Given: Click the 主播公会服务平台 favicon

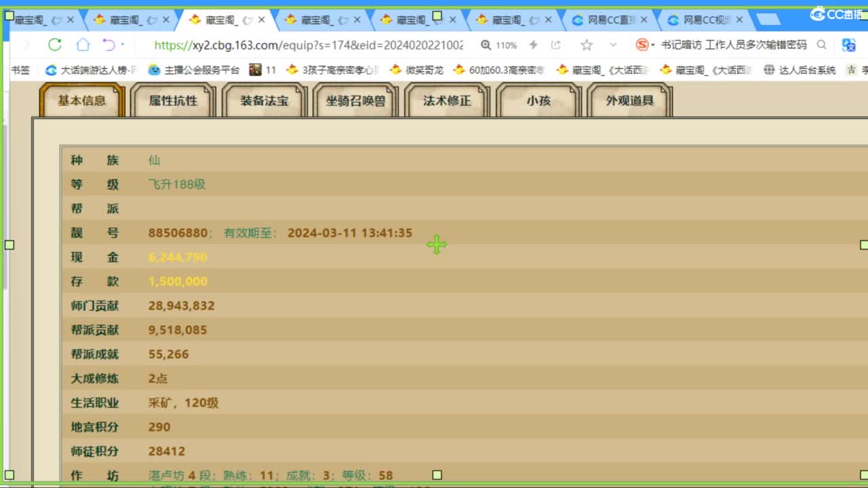Looking at the screenshot, I should (155, 69).
